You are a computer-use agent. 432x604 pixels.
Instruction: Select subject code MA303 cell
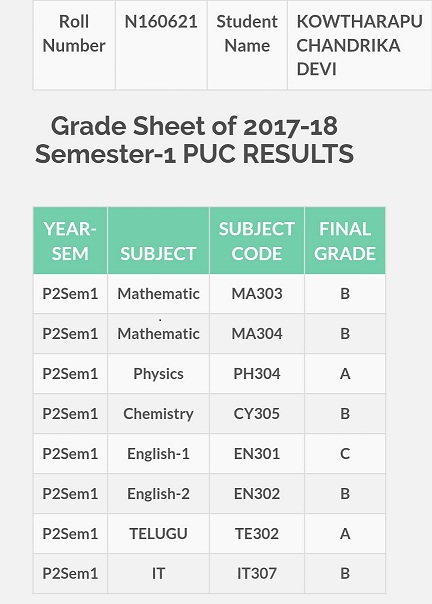pos(257,294)
